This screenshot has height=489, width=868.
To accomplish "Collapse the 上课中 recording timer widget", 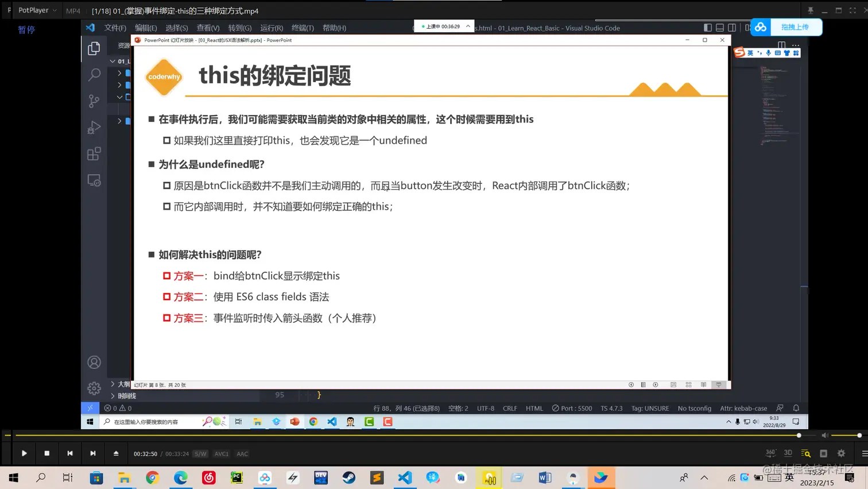I will (468, 26).
